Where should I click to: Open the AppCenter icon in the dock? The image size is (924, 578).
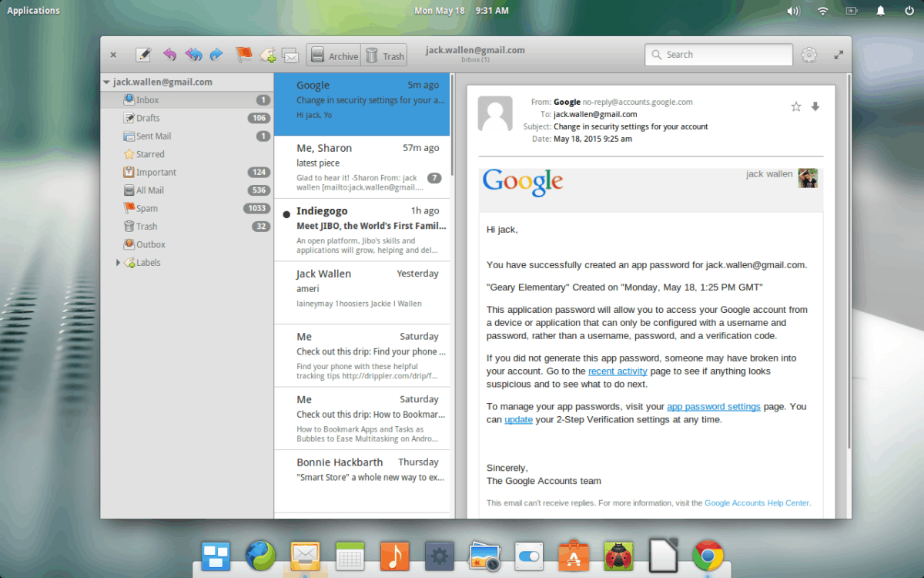tap(574, 556)
